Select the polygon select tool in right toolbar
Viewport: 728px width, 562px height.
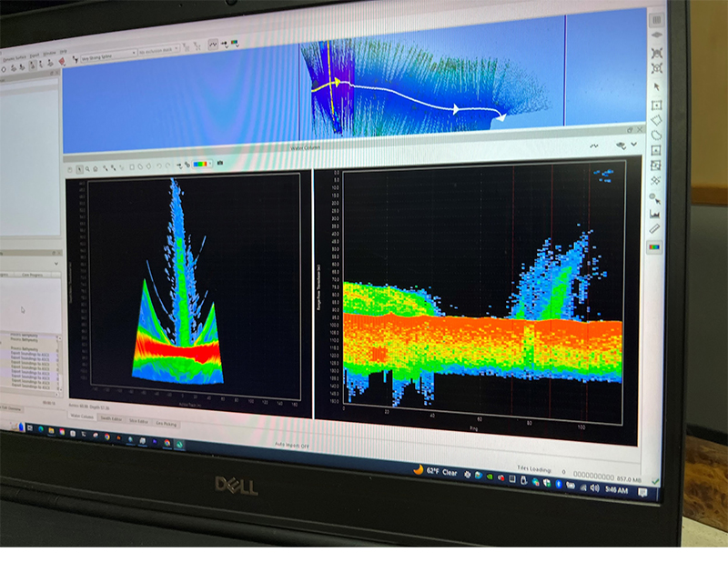(x=656, y=120)
